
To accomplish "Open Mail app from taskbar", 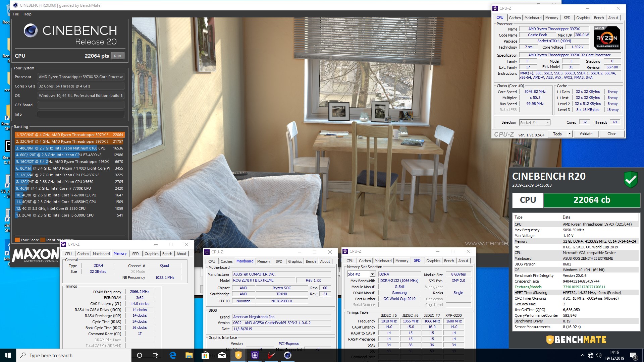I will click(x=222, y=355).
